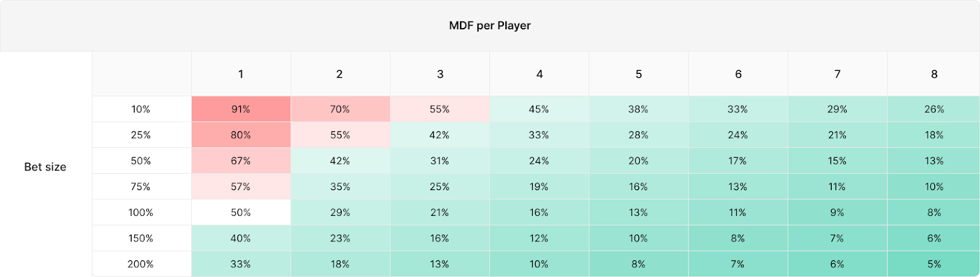Viewport: 980px width, 277px height.
Task: Select the 70% cell in column 2
Action: click(x=340, y=109)
